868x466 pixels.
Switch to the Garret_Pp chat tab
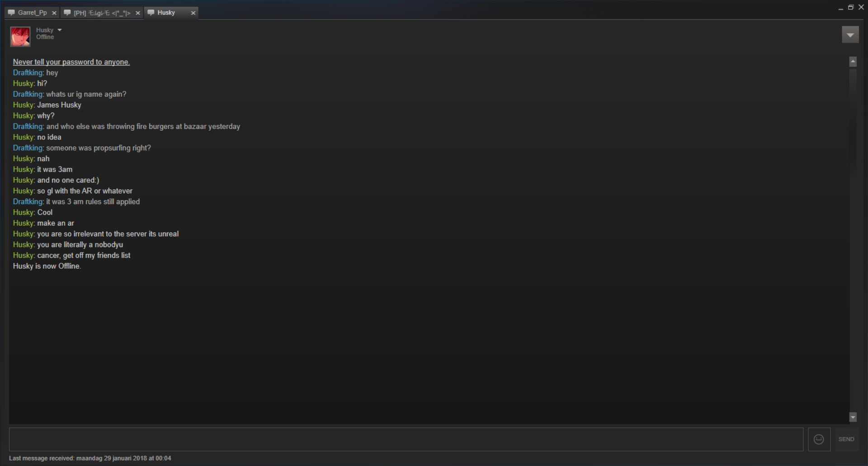tap(32, 13)
